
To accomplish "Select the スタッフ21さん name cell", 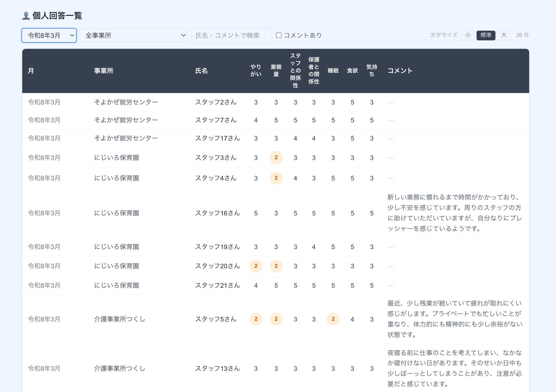I will (218, 285).
